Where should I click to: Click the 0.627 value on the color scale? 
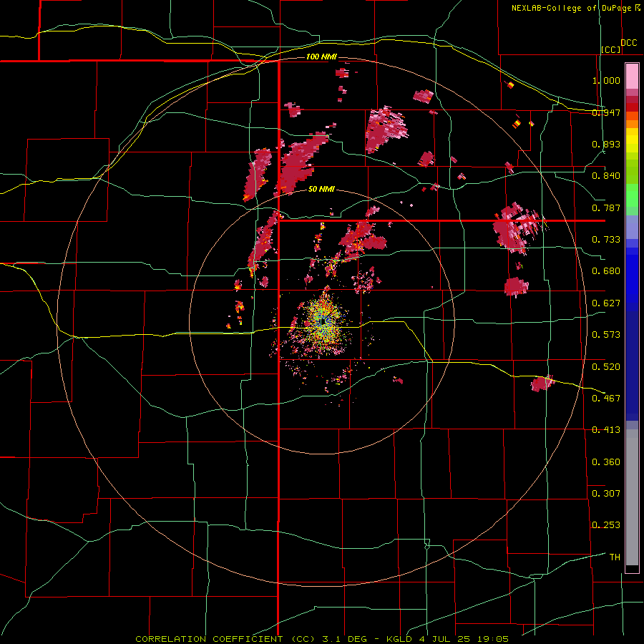click(x=606, y=303)
